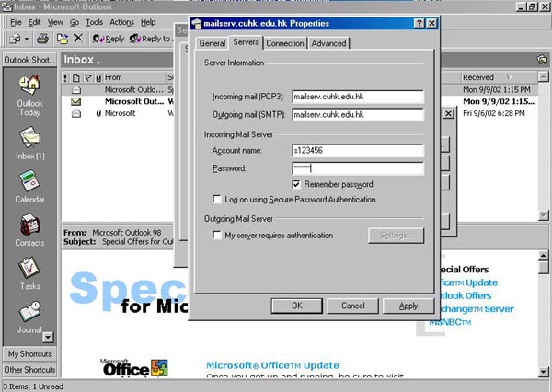552x392 pixels.
Task: Click the Move to Folder toolbar icon
Action: (x=63, y=39)
